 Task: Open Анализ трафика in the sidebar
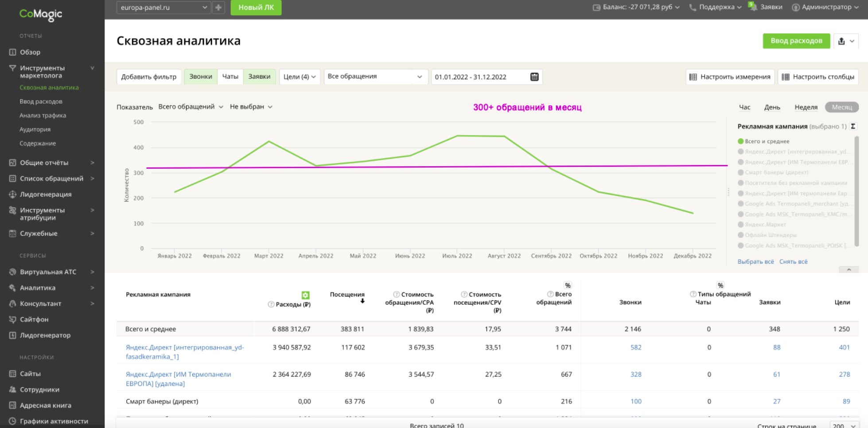[43, 116]
